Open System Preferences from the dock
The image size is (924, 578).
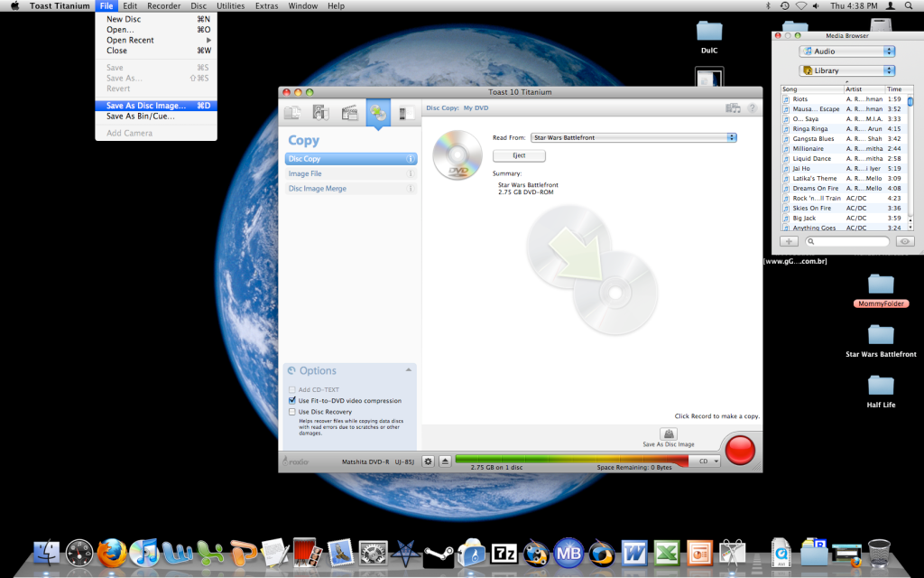[x=373, y=555]
